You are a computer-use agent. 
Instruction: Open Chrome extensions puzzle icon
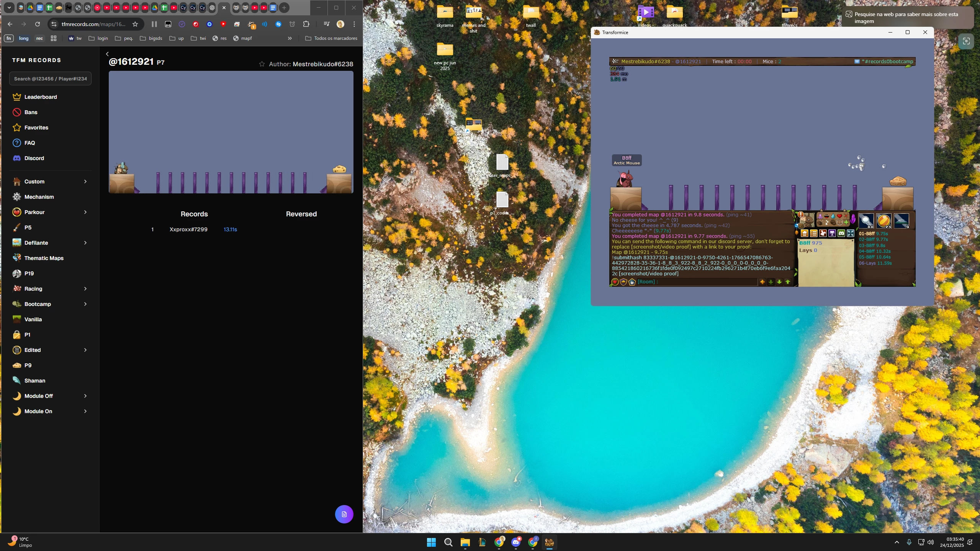click(306, 24)
